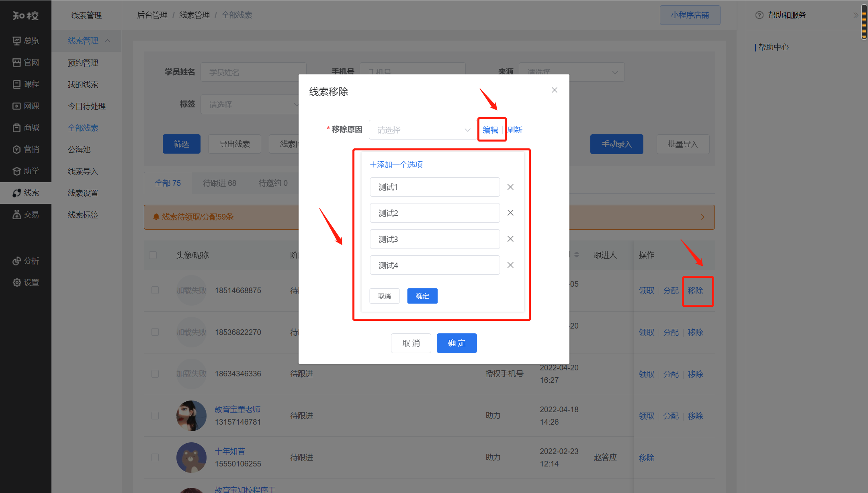Tick the select-all checkbox in table header
This screenshot has height=493, width=868.
153,255
